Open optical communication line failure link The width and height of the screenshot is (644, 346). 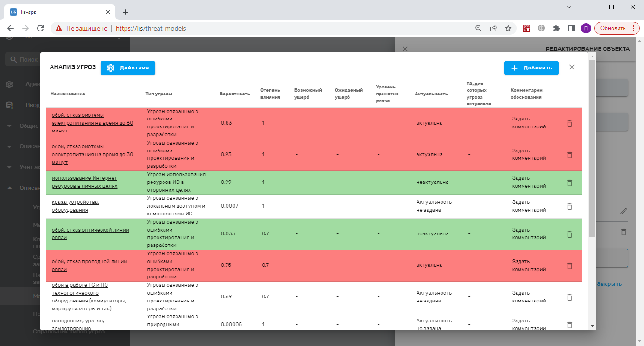pyautogui.click(x=90, y=233)
